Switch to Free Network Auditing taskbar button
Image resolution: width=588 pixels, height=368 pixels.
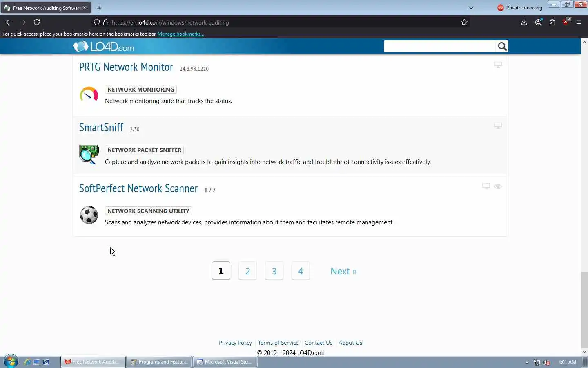tap(93, 362)
